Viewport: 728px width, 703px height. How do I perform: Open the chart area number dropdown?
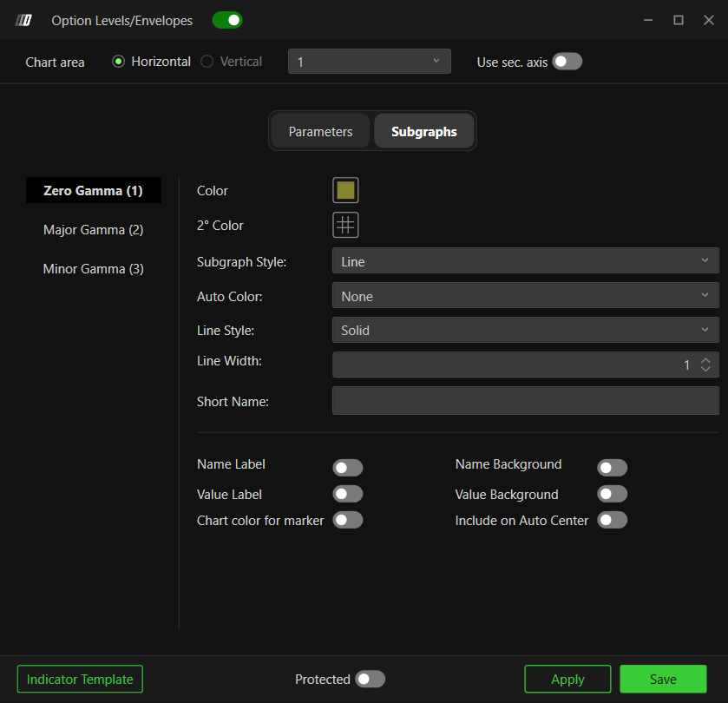[x=369, y=62]
